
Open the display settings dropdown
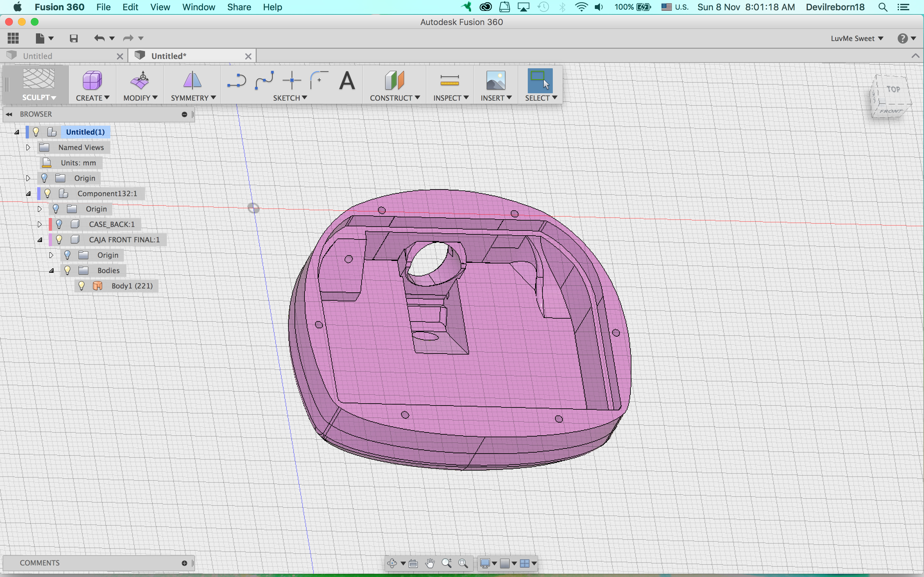488,563
